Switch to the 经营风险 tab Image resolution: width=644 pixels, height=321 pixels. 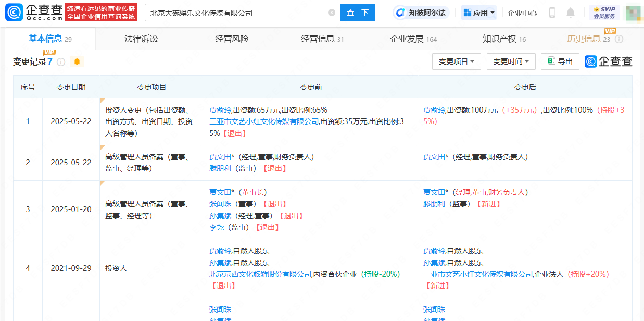pyautogui.click(x=232, y=39)
